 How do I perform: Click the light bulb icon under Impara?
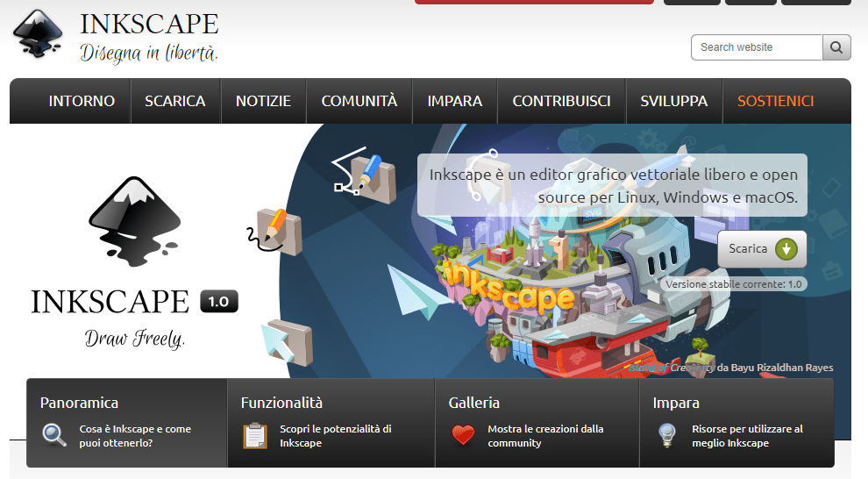click(667, 435)
